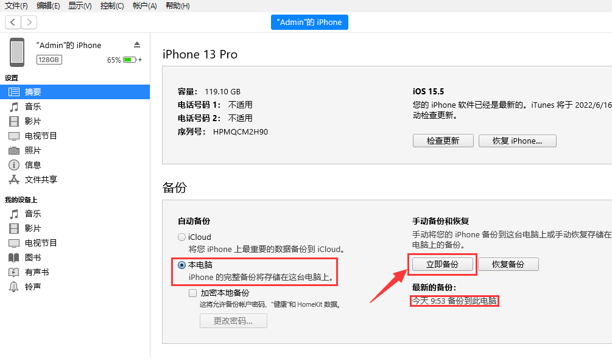Click the 我的设备上 section header
This screenshot has height=364, width=612.
click(x=21, y=200)
